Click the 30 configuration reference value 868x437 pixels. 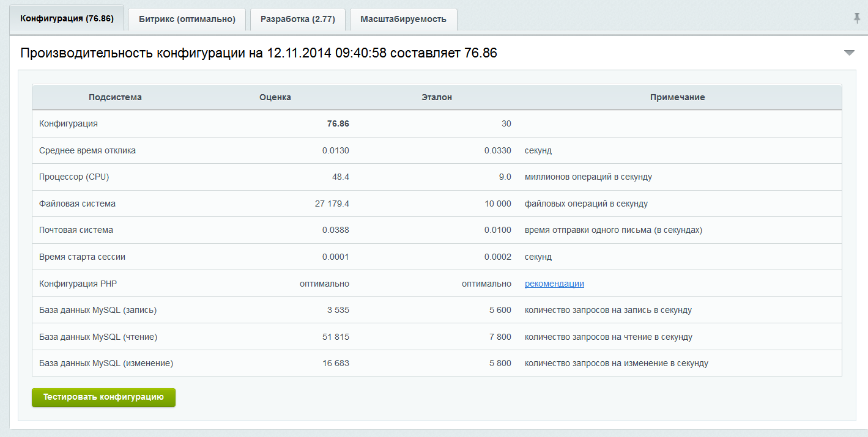click(506, 123)
